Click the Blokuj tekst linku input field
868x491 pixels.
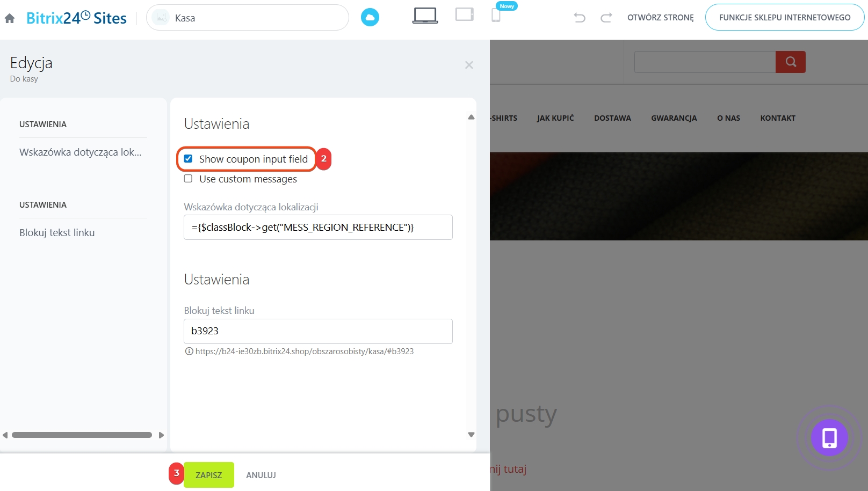tap(318, 331)
